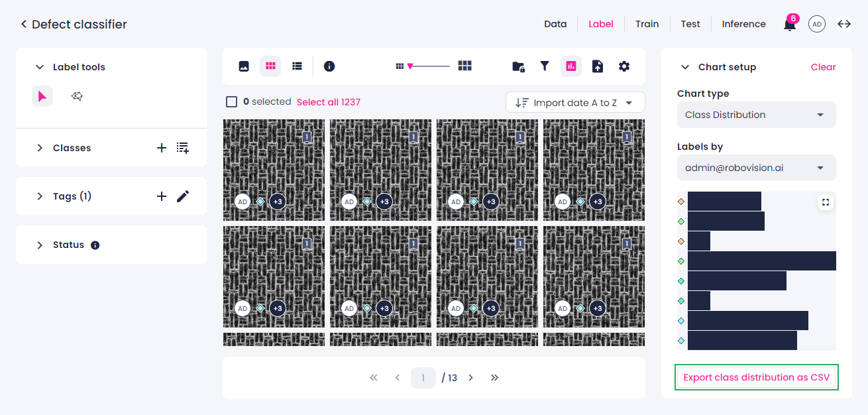Expand the Classes section
Image resolution: width=868 pixels, height=415 pixels.
pyautogui.click(x=40, y=148)
